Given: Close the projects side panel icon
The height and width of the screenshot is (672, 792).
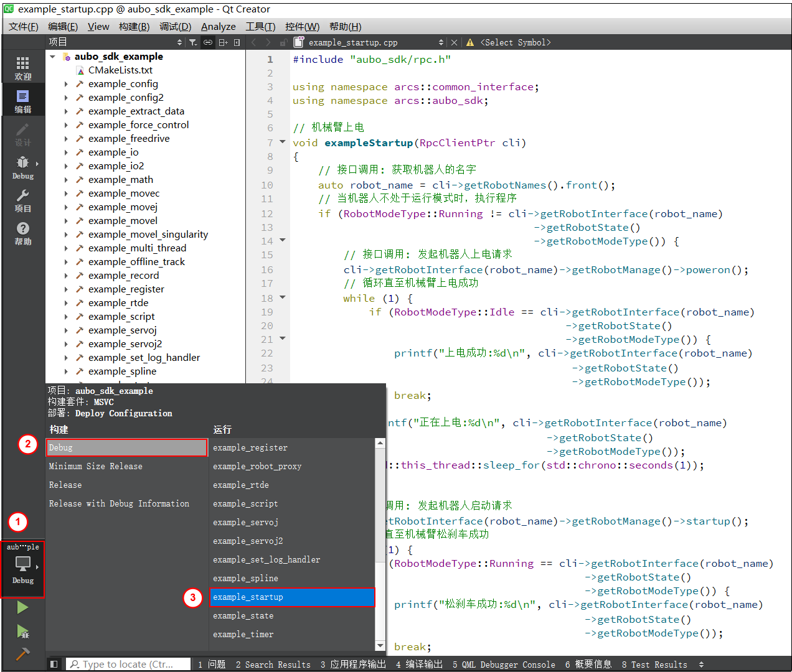Looking at the screenshot, I should point(237,42).
